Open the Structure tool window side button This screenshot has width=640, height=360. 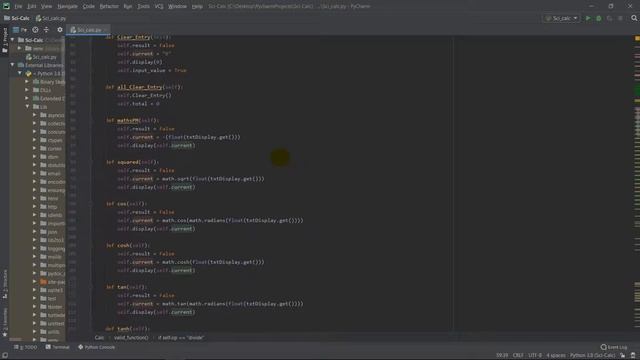point(5,284)
